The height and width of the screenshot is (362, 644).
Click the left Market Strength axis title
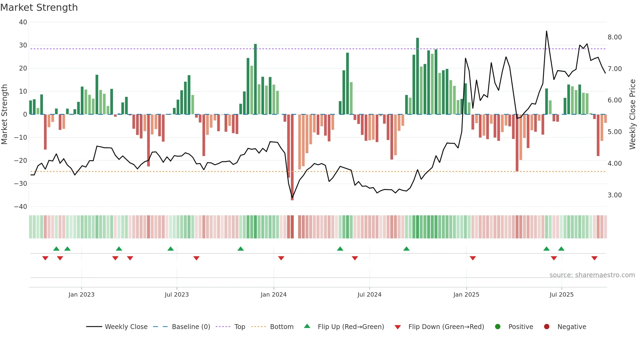(4, 114)
